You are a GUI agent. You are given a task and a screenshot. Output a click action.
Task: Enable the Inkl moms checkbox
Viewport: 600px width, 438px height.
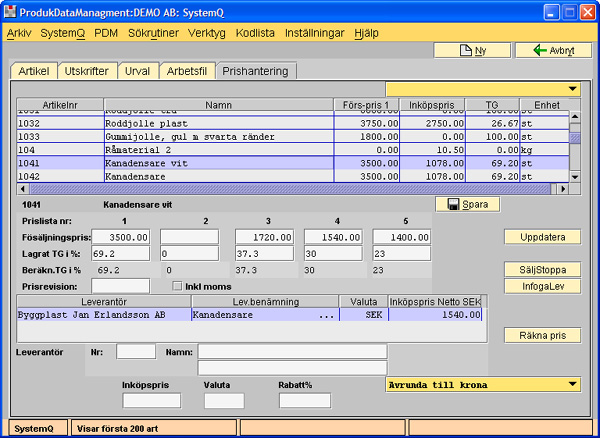[x=178, y=286]
